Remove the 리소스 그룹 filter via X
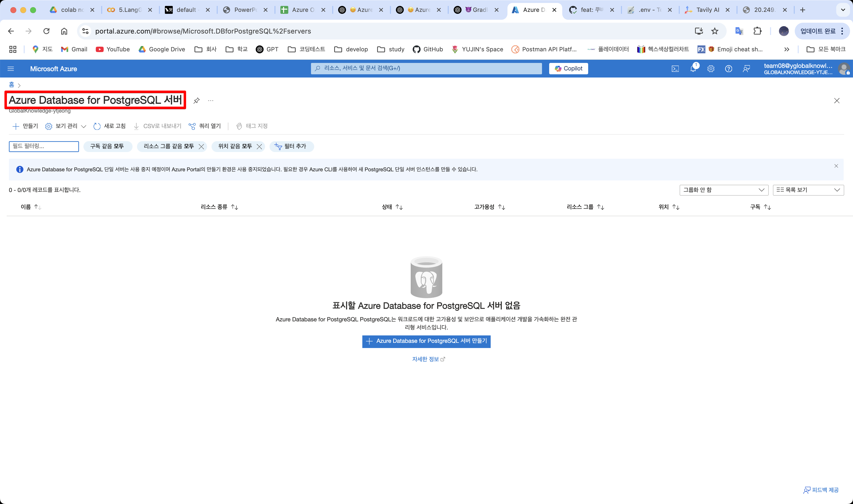853x504 pixels. tap(201, 146)
